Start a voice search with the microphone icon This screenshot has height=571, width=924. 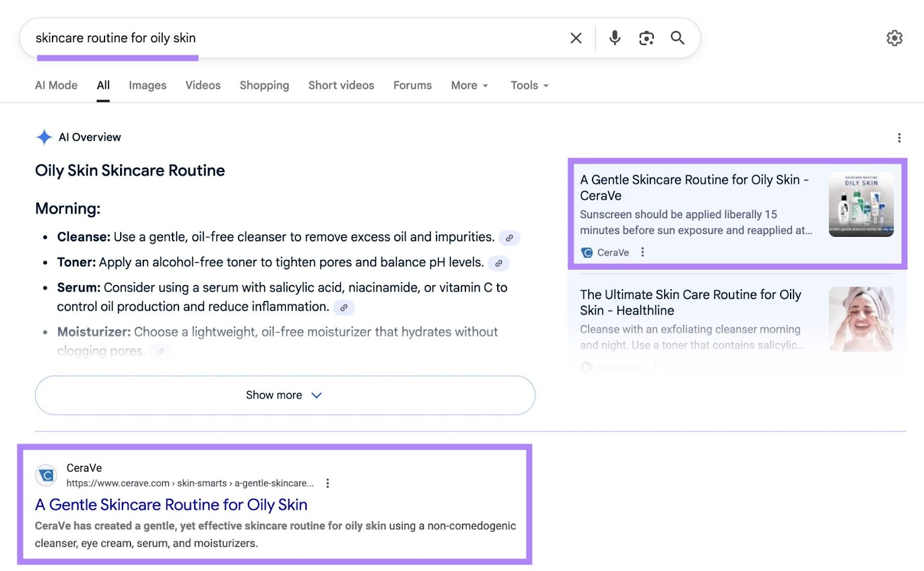point(614,38)
